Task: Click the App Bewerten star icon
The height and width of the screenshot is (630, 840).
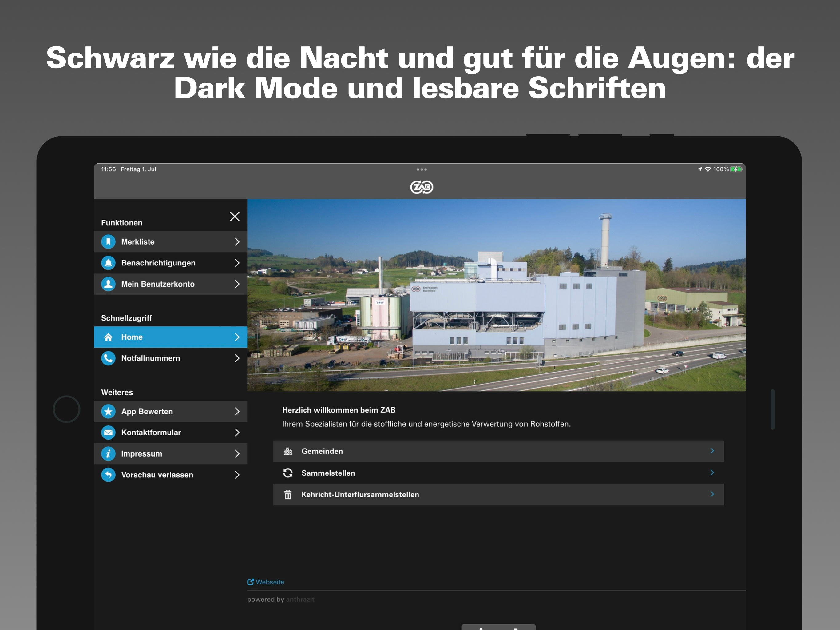Action: [x=108, y=411]
